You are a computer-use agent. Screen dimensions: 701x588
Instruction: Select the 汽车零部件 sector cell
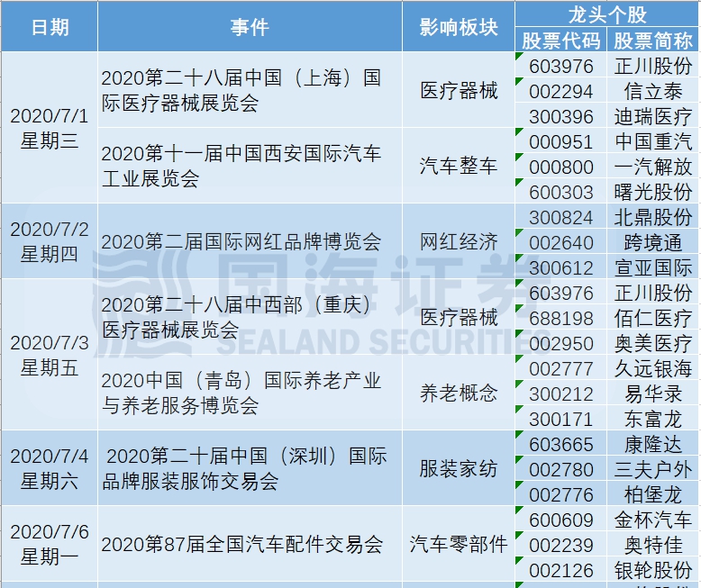tap(459, 544)
